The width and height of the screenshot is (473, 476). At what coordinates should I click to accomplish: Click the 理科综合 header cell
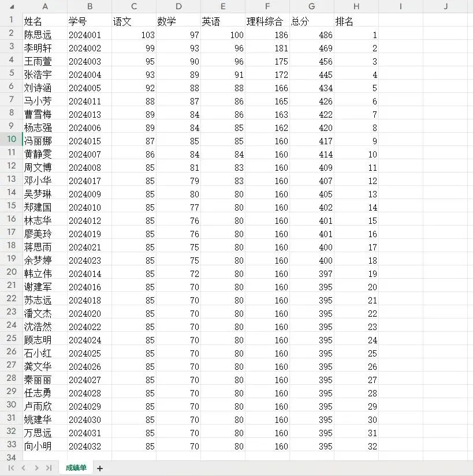267,21
